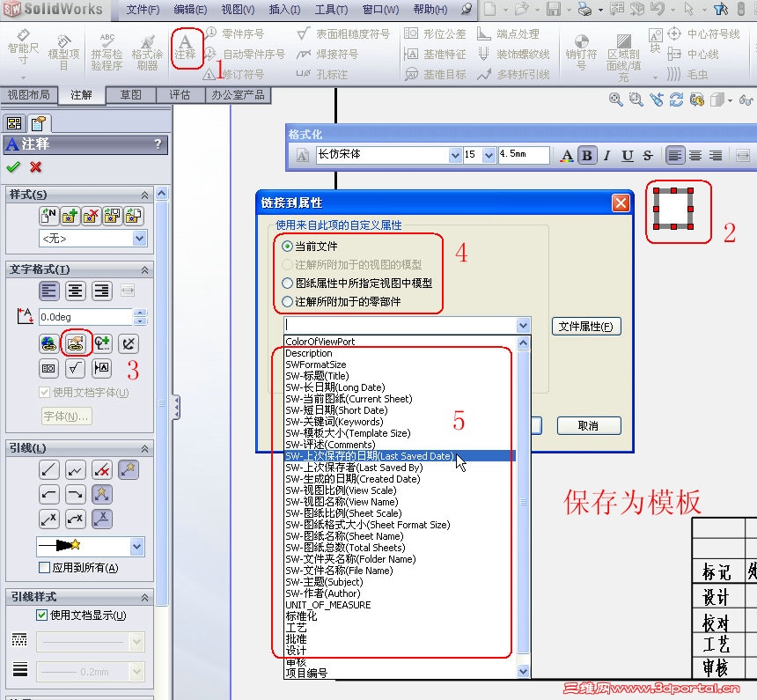Insert geometric tolerance from text format panel

pyautogui.click(x=48, y=369)
